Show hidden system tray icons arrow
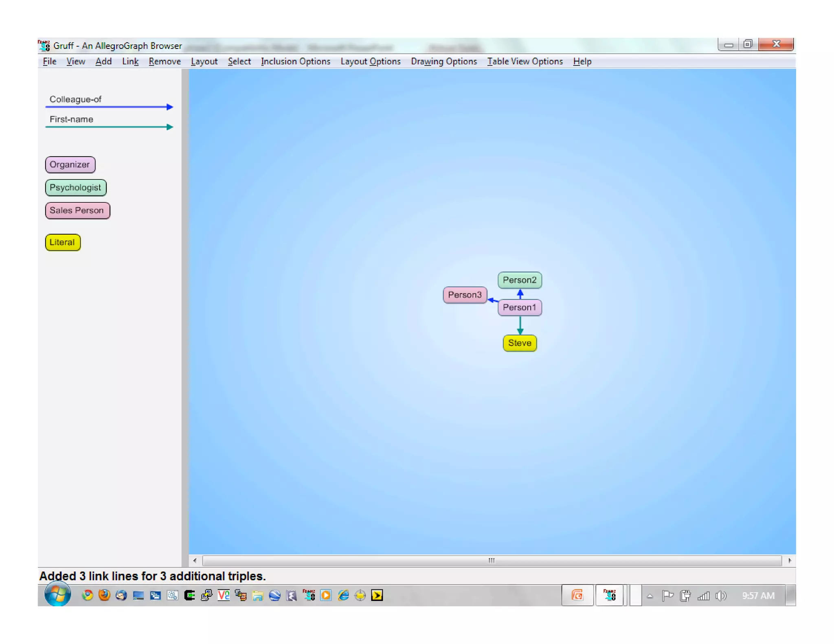834x644 pixels. coord(650,596)
